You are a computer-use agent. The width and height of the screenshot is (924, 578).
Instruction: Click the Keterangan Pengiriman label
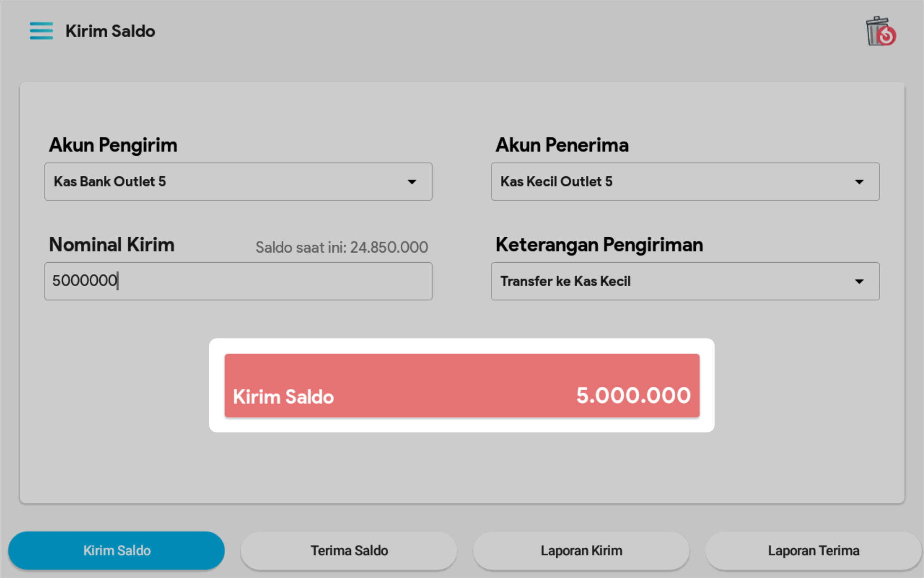[599, 245]
